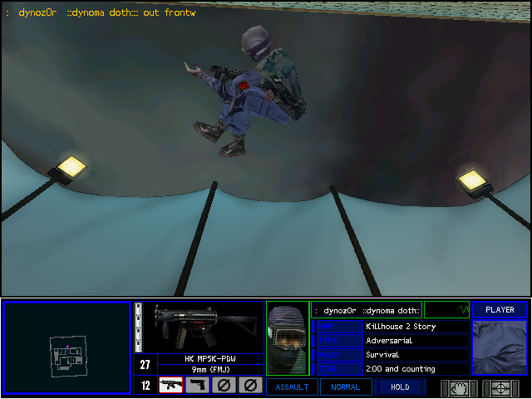Screen dimensions: 532x399
Task: Click the HOLD order button
Action: [x=400, y=387]
